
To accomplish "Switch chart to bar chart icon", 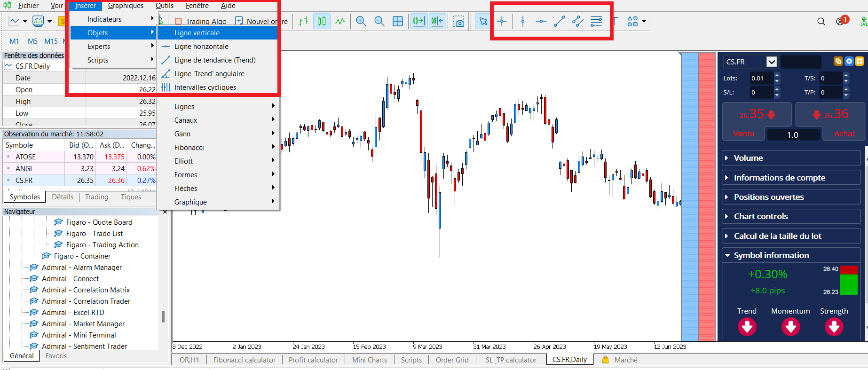I will coord(303,21).
